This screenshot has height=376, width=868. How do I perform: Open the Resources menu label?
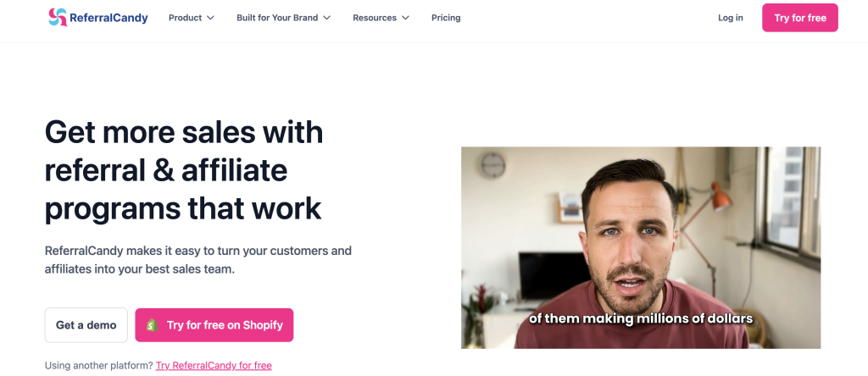click(x=374, y=18)
